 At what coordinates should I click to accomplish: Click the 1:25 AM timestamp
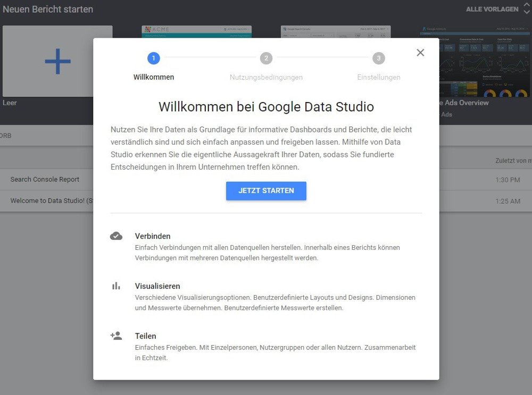coord(508,201)
